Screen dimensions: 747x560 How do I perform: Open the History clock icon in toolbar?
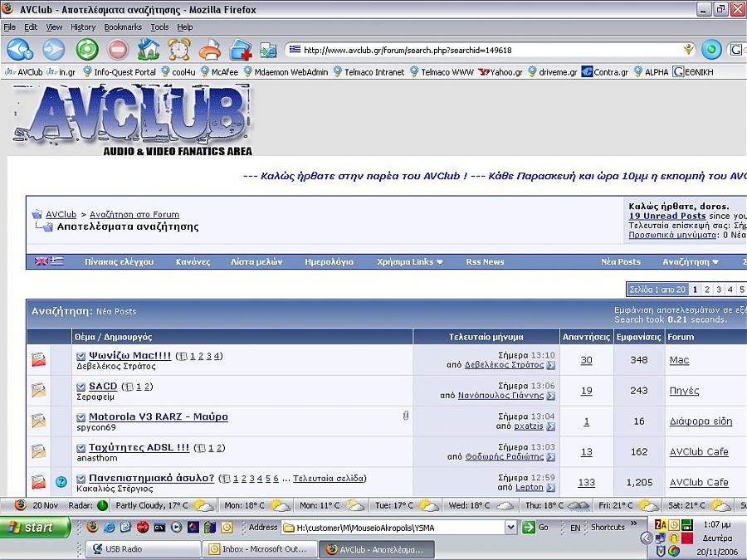coord(179,49)
